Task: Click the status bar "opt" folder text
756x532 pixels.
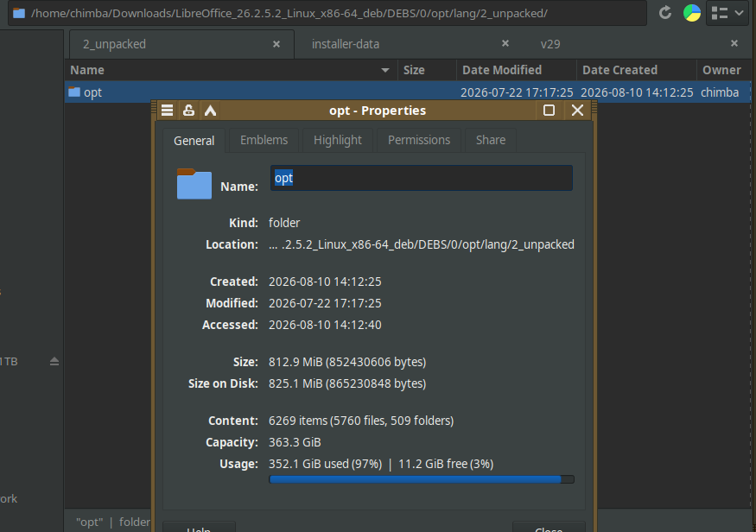Action: pyautogui.click(x=113, y=522)
